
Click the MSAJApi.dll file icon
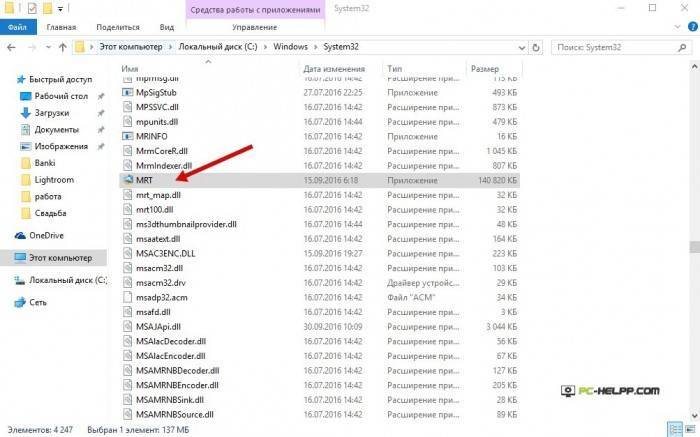tap(128, 327)
